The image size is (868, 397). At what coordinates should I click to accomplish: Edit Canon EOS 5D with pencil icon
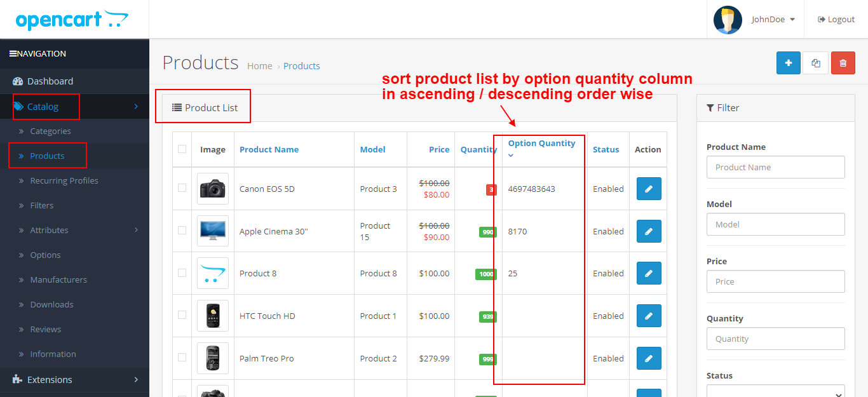click(648, 189)
